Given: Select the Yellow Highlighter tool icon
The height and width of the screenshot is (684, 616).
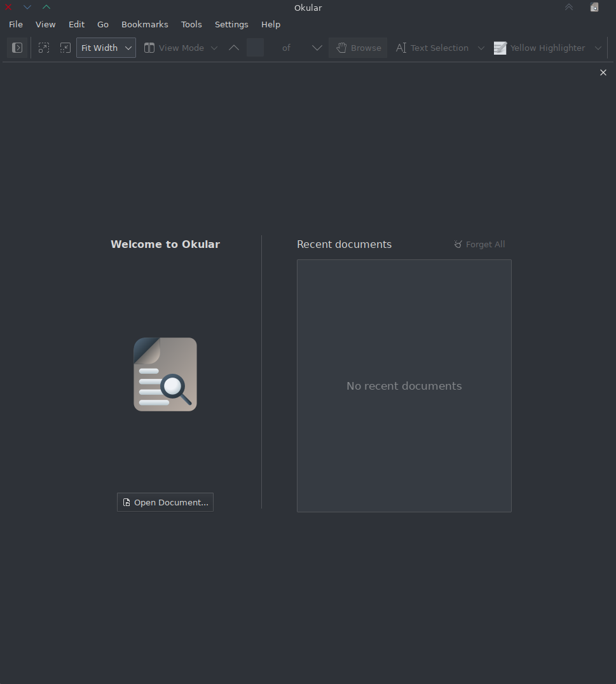Looking at the screenshot, I should [x=500, y=48].
